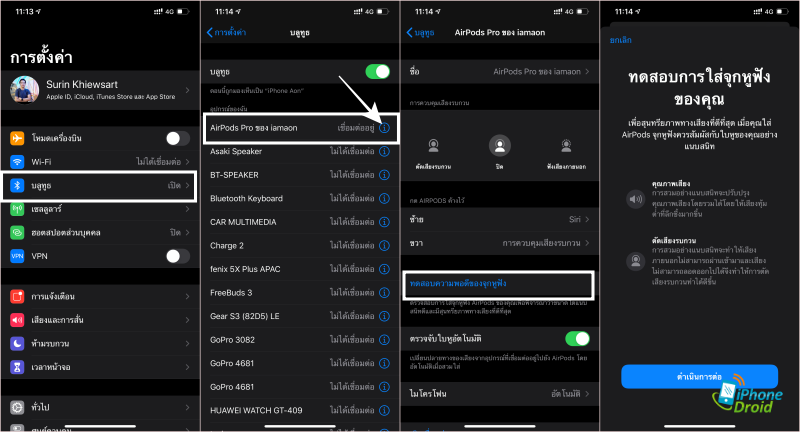Tap the VPN badge icon
The image size is (800, 432).
pos(17,256)
